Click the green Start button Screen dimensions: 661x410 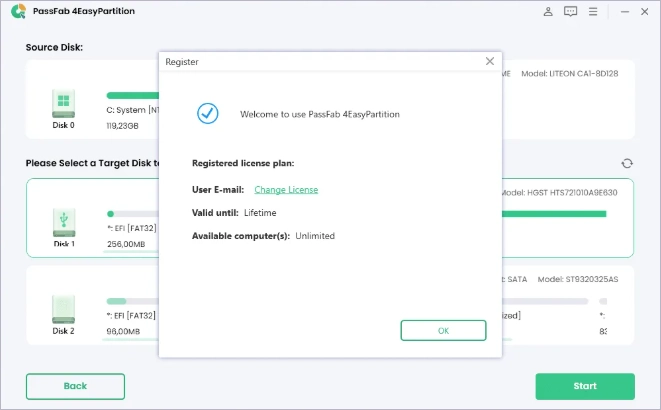click(585, 386)
